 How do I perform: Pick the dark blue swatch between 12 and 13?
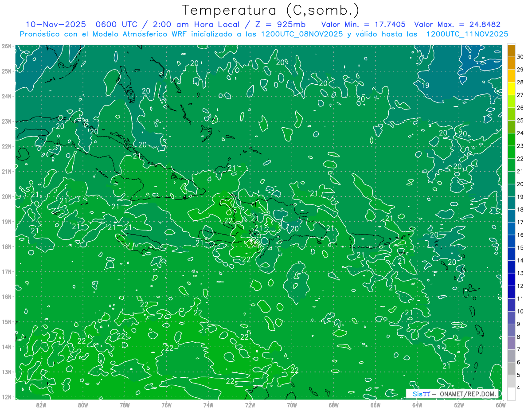[511, 279]
